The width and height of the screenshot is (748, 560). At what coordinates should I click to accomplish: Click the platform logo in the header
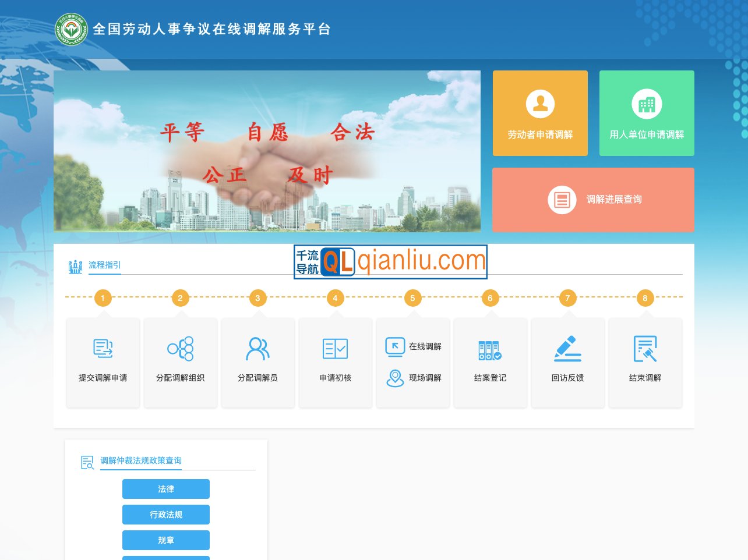(x=72, y=27)
